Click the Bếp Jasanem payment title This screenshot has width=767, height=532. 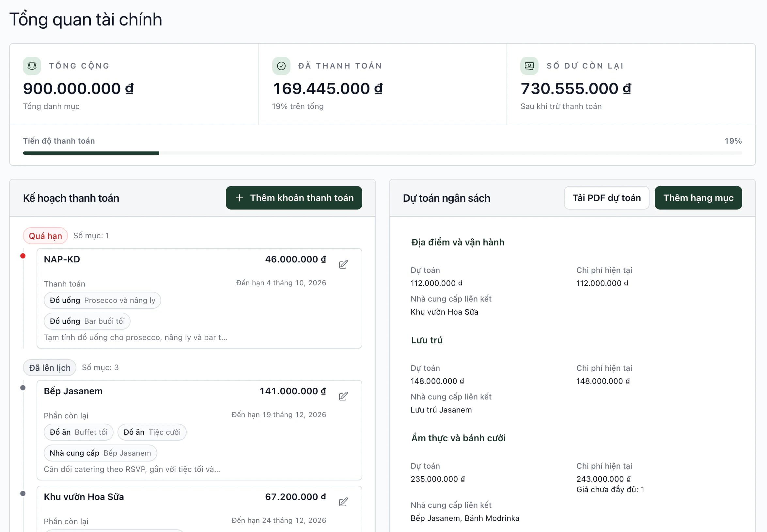point(73,391)
